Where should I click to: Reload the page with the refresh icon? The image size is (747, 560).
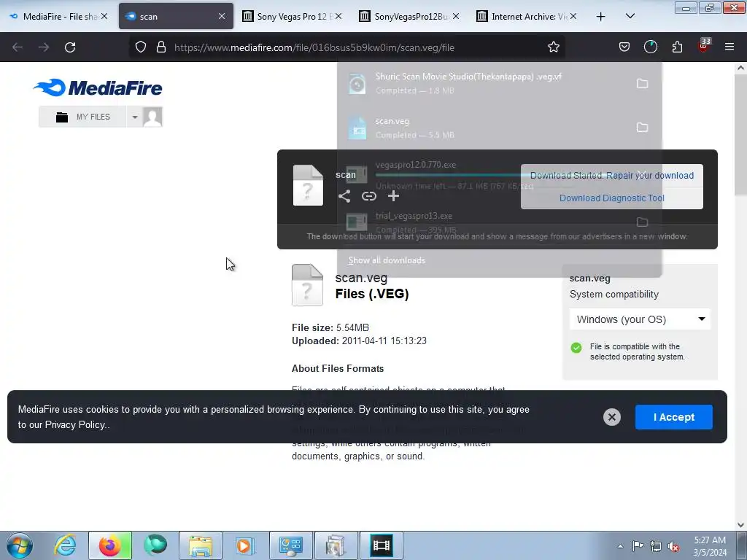70,47
